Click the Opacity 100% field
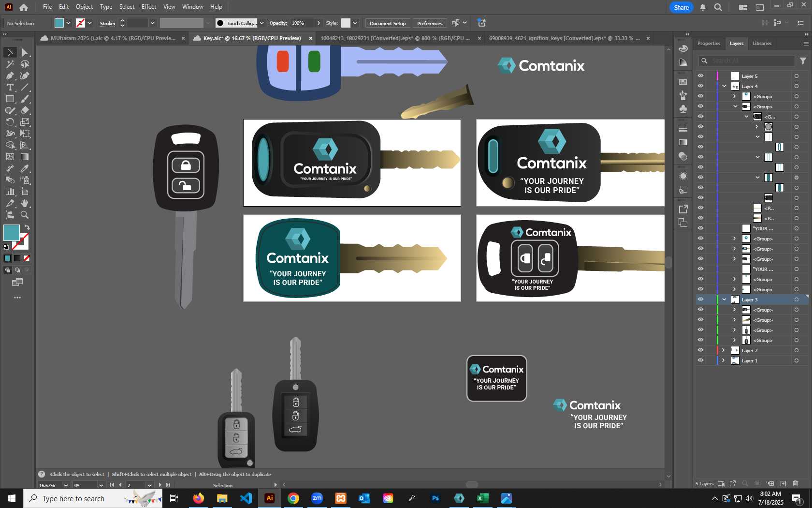Image resolution: width=812 pixels, height=508 pixels. pos(302,23)
